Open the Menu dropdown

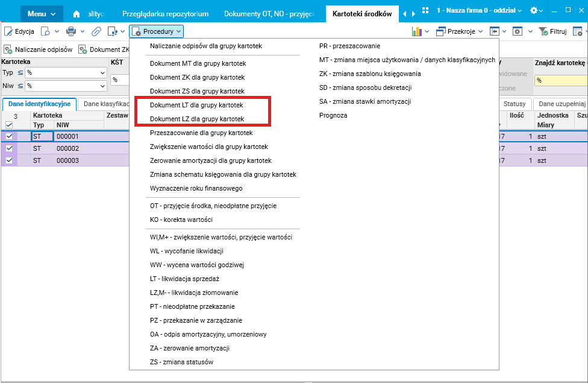click(42, 14)
